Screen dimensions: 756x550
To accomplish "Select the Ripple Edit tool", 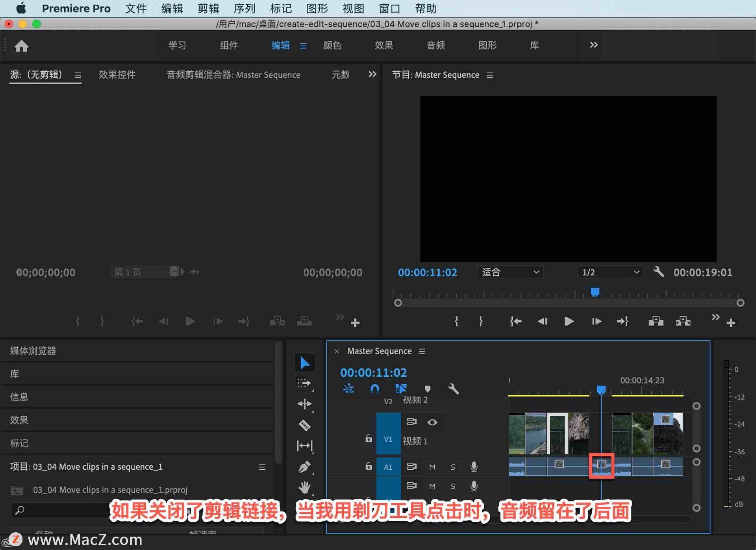I will [x=304, y=404].
